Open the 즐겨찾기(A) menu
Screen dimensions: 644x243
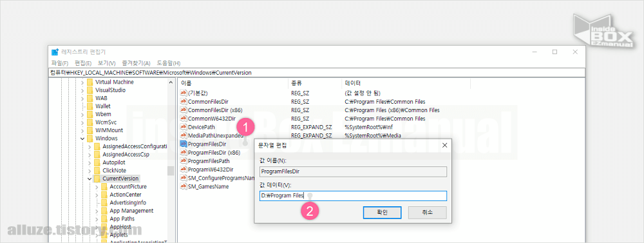(136, 63)
